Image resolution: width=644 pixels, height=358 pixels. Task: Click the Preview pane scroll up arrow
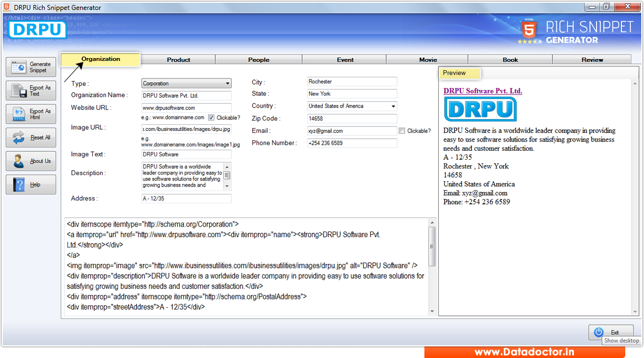(635, 83)
